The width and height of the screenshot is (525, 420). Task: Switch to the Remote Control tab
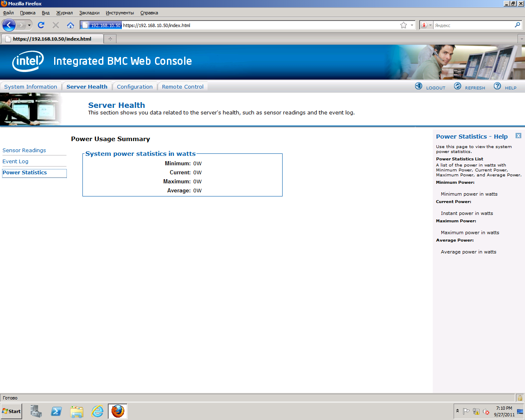tap(183, 87)
